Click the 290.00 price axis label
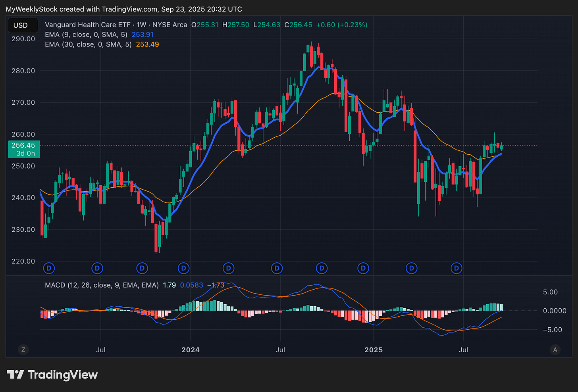578x392 pixels. [x=23, y=39]
